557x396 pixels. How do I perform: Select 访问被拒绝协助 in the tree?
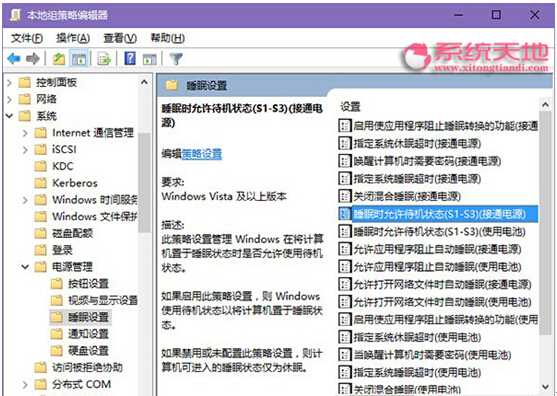87,368
